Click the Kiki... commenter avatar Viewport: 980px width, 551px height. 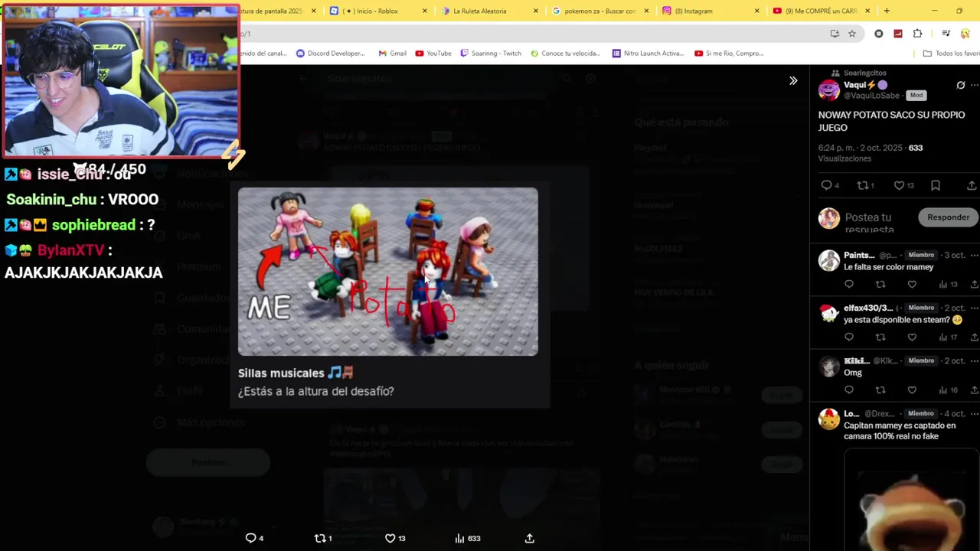coord(828,366)
